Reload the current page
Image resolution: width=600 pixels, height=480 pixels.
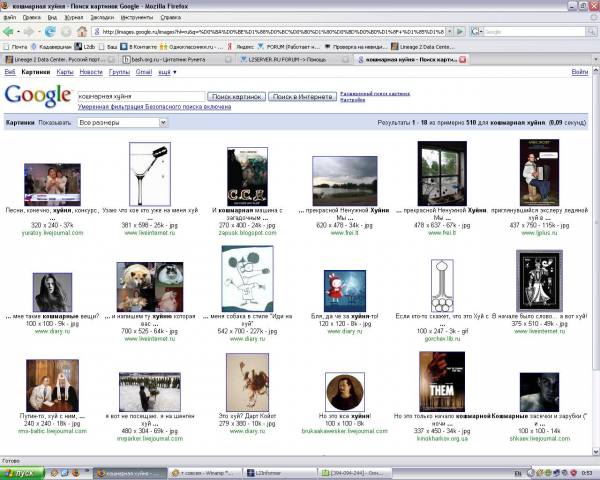click(50, 31)
